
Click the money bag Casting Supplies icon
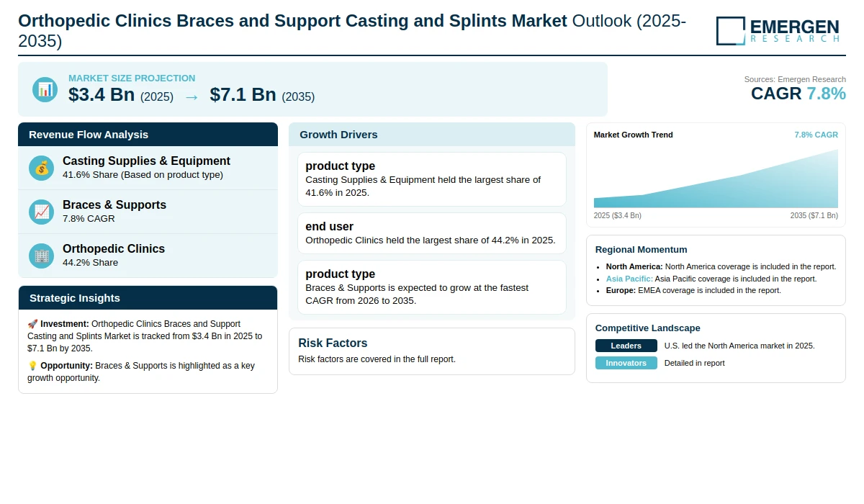pos(42,168)
